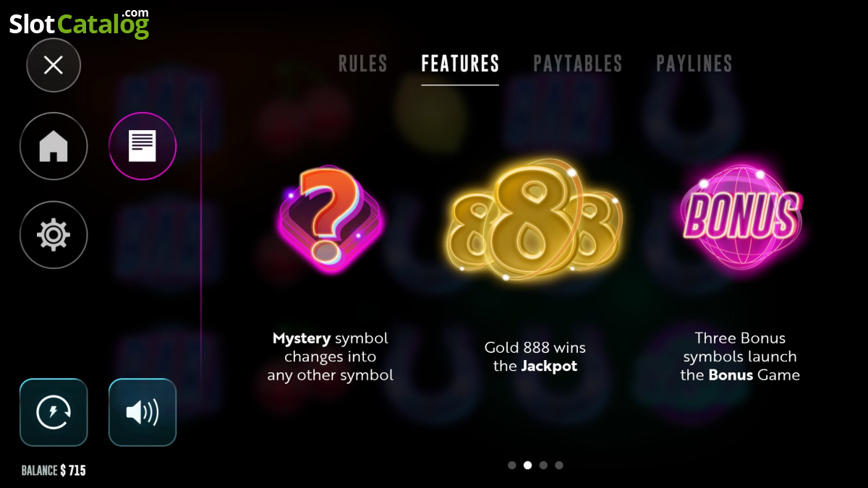Open the settings gear icon
Viewport: 868px width, 488px height.
(x=54, y=235)
